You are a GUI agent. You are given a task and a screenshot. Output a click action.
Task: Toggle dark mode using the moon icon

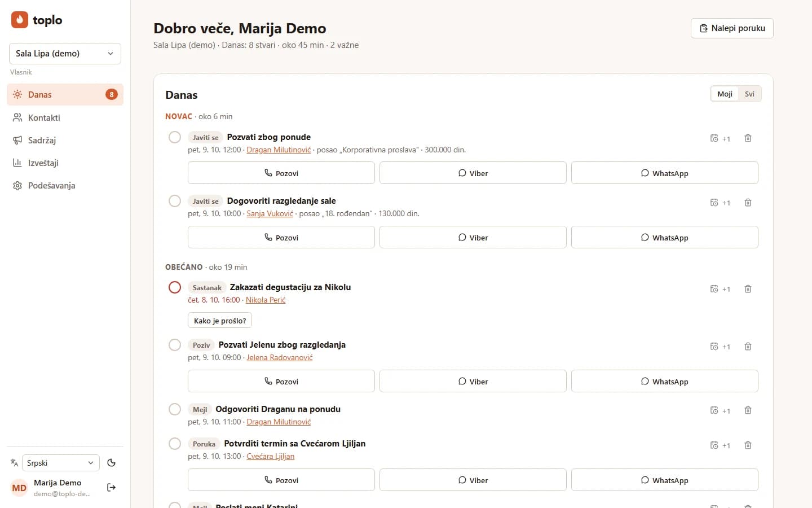click(112, 463)
